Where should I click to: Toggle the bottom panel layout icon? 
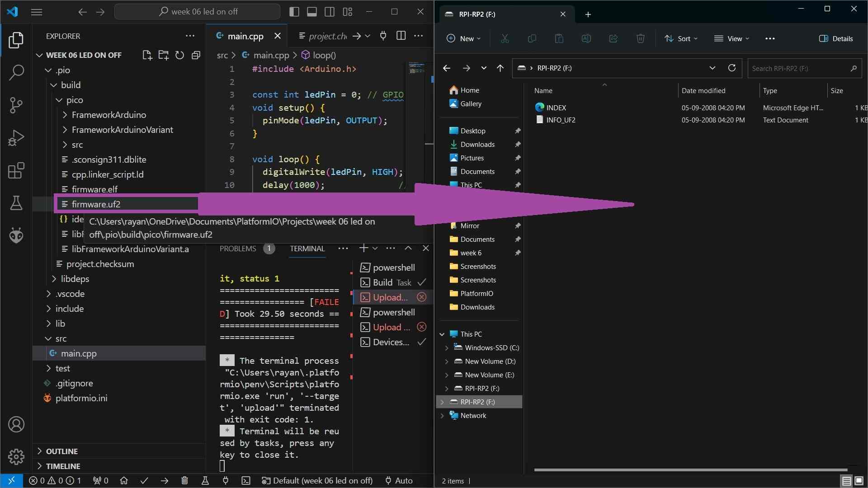(x=312, y=12)
